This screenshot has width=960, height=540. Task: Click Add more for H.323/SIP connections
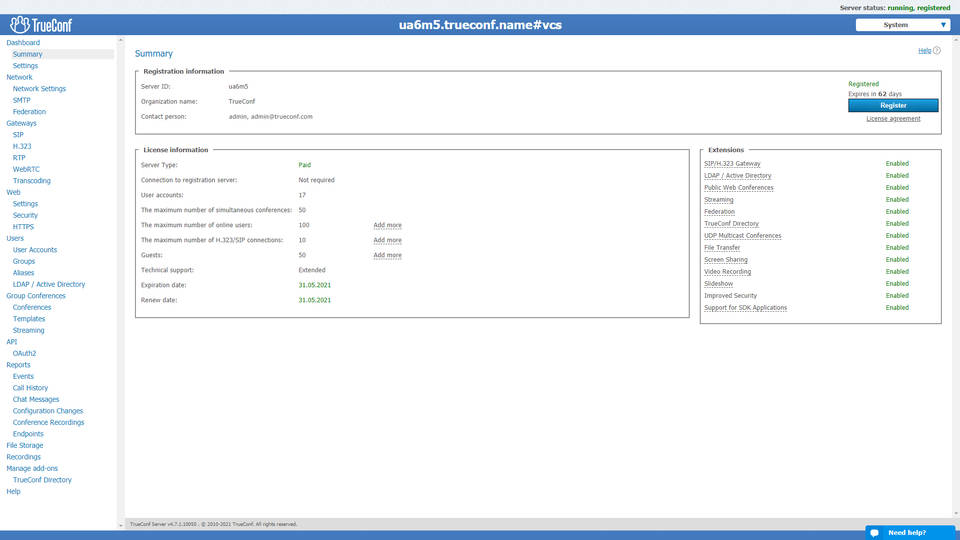click(x=388, y=240)
